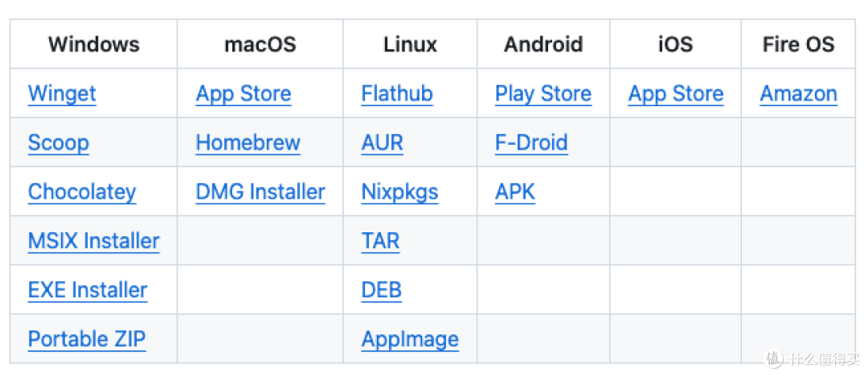Open the iOS App Store link
Image resolution: width=868 pixels, height=377 pixels.
[676, 93]
